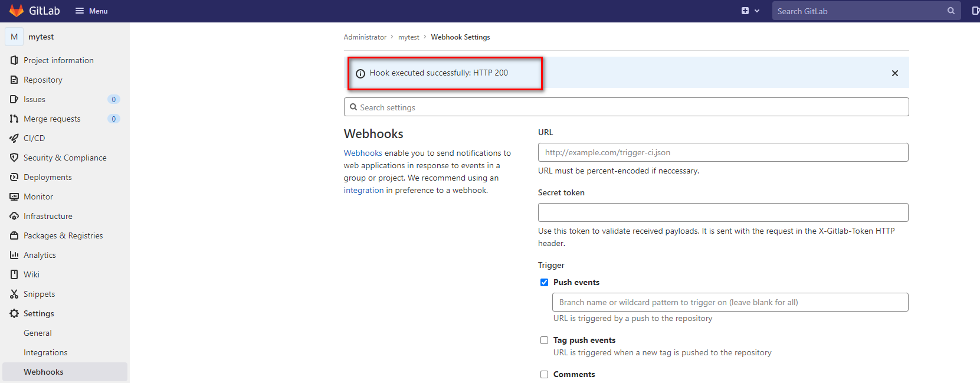
Task: Click the webhook URL input field
Action: [x=723, y=152]
